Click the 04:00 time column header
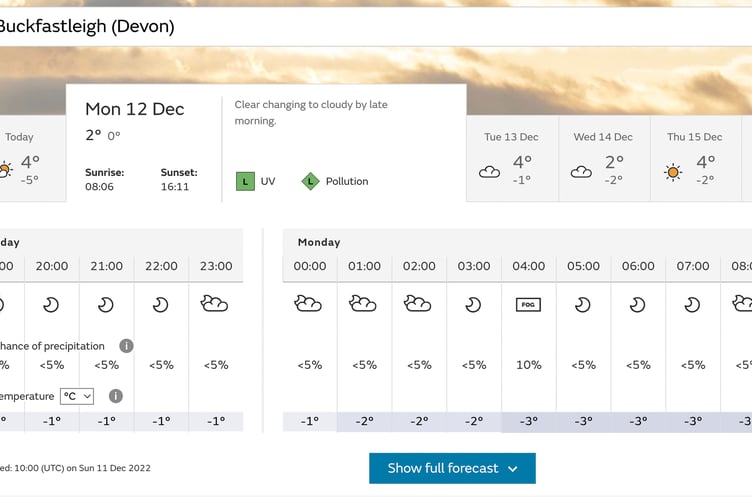 click(529, 266)
